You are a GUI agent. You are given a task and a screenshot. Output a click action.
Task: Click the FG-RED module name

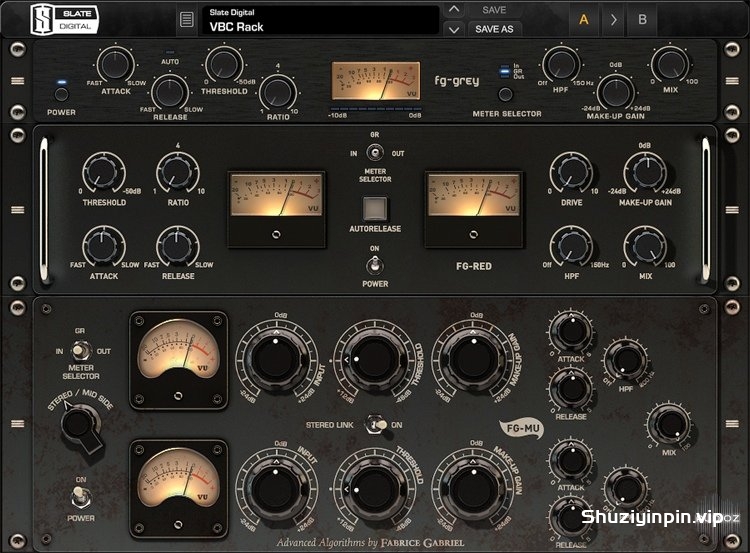474,266
